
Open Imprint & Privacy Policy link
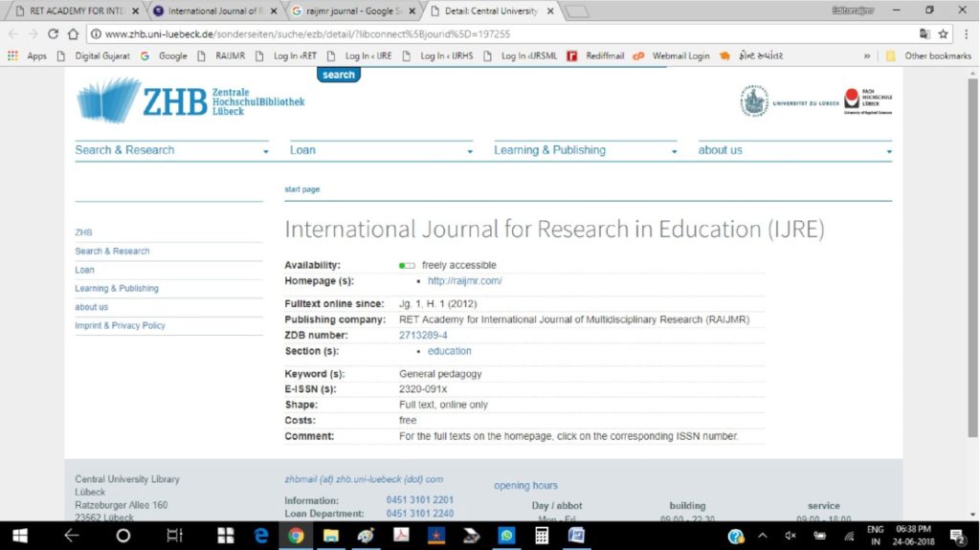click(120, 325)
